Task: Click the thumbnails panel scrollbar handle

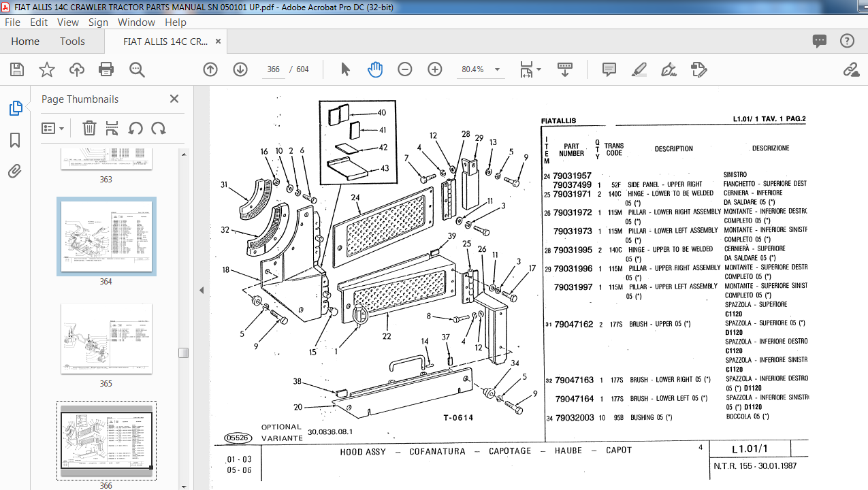Action: click(183, 353)
